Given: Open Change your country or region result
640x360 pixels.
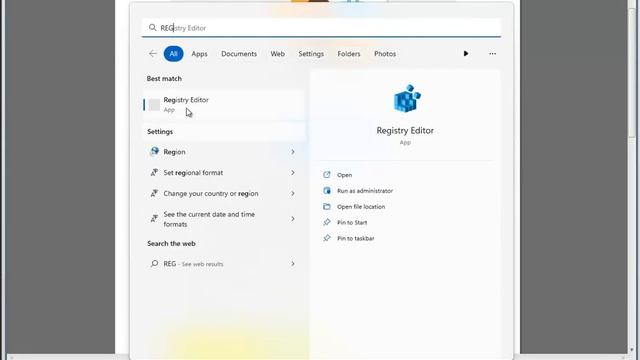Looking at the screenshot, I should point(224,193).
